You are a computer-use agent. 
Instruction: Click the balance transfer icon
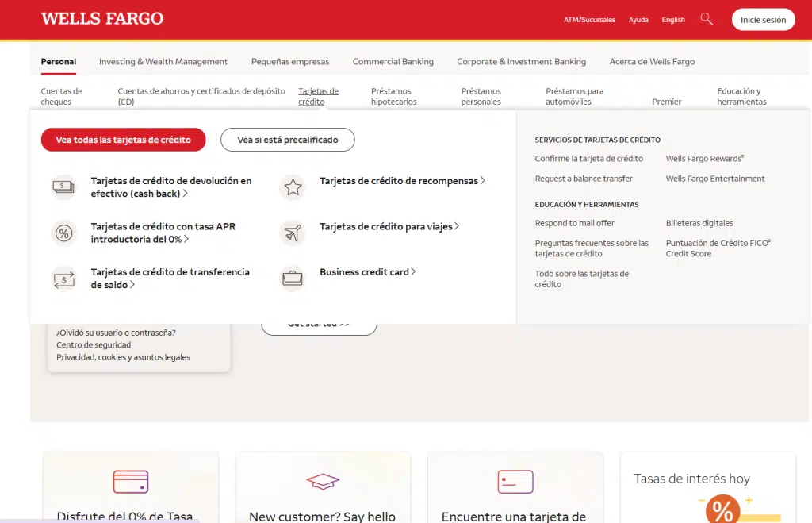pyautogui.click(x=63, y=279)
